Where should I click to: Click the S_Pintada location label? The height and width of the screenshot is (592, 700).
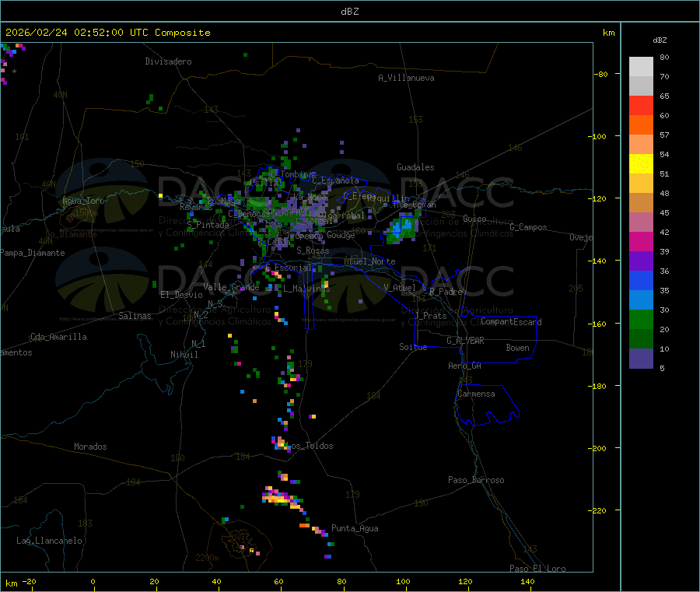coord(208,225)
